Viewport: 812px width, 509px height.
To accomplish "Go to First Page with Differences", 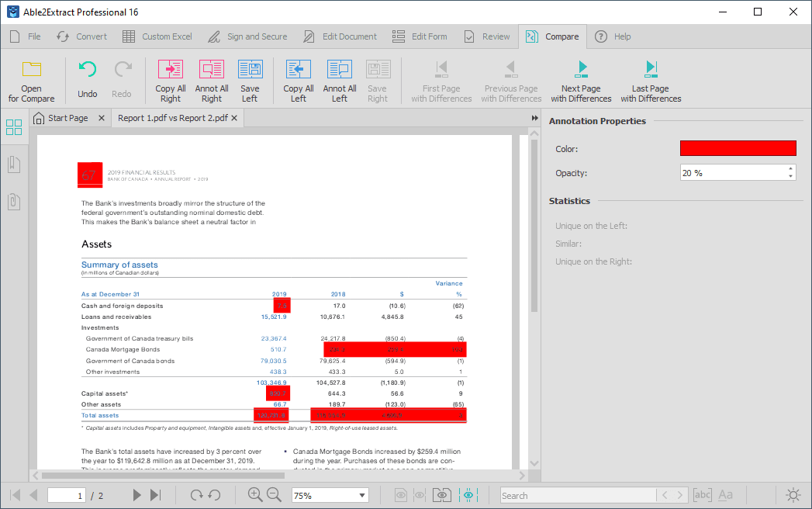I will [x=441, y=81].
